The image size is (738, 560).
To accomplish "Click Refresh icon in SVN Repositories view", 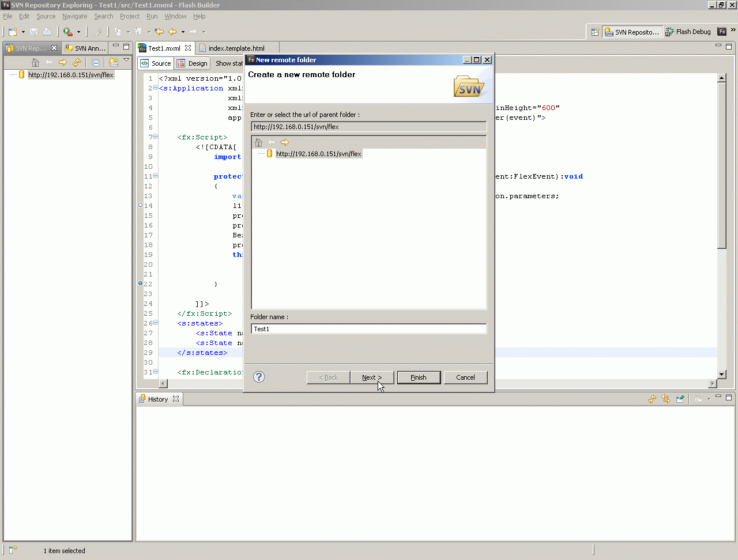I will coord(77,62).
